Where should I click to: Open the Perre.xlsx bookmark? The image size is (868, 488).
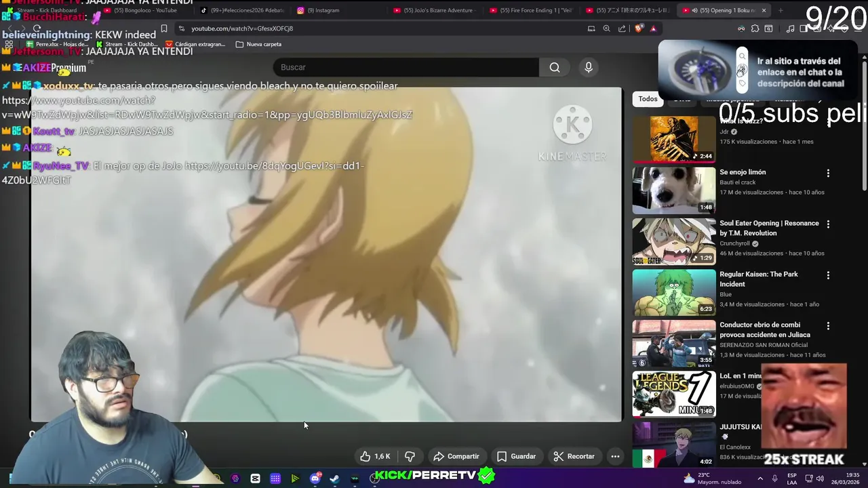(x=57, y=44)
